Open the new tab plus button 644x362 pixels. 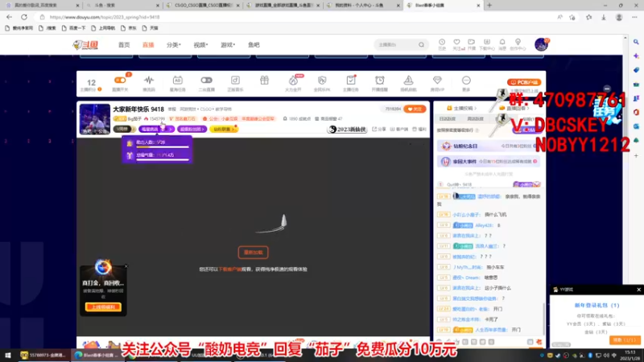click(x=489, y=6)
